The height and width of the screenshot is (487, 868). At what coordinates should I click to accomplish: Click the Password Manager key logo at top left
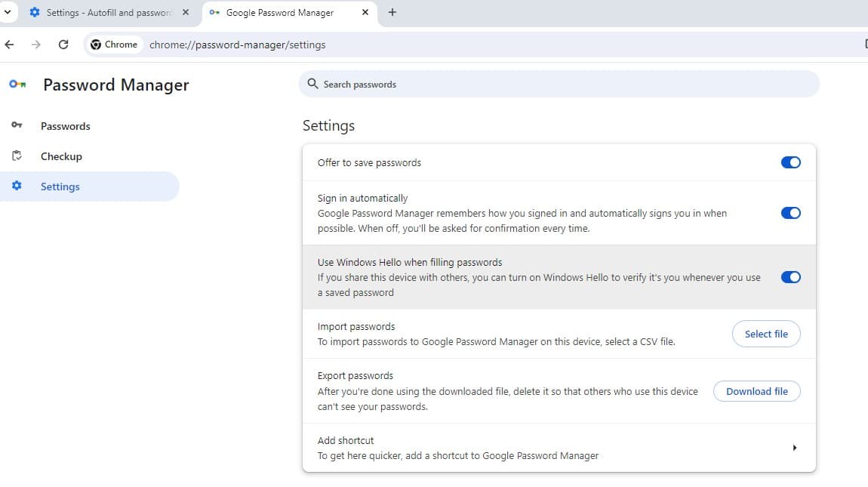[x=17, y=85]
